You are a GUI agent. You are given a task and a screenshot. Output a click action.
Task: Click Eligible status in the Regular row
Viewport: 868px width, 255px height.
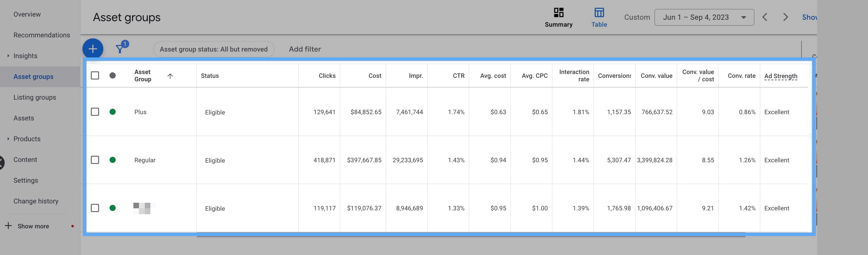(215, 161)
